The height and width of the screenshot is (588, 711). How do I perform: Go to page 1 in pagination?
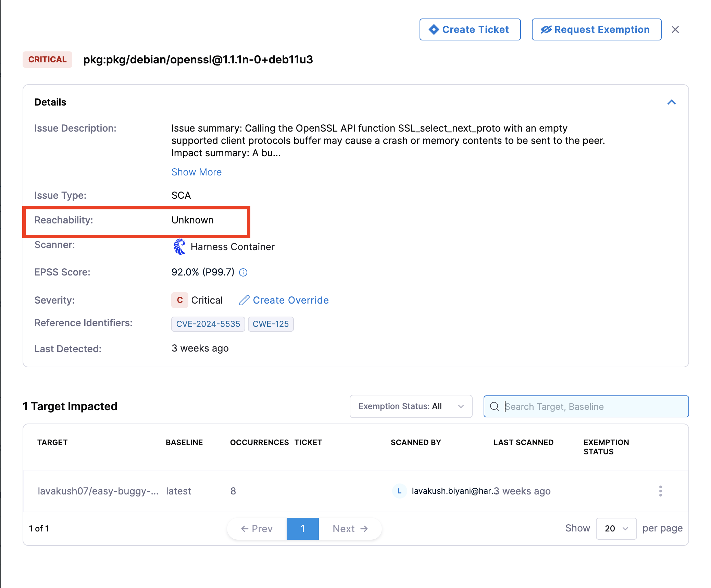[x=302, y=528]
